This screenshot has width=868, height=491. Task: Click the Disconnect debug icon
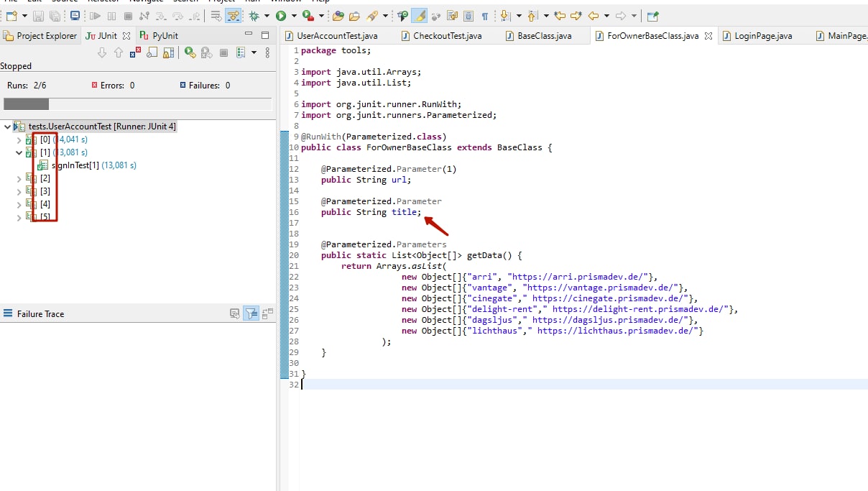[144, 16]
